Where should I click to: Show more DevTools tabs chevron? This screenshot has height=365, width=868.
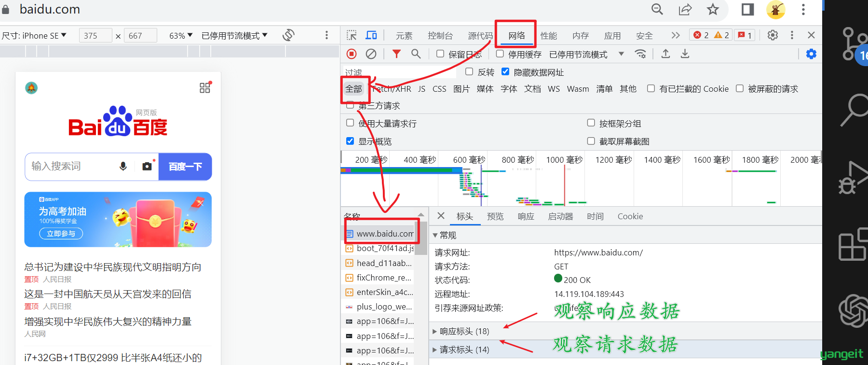(x=676, y=35)
